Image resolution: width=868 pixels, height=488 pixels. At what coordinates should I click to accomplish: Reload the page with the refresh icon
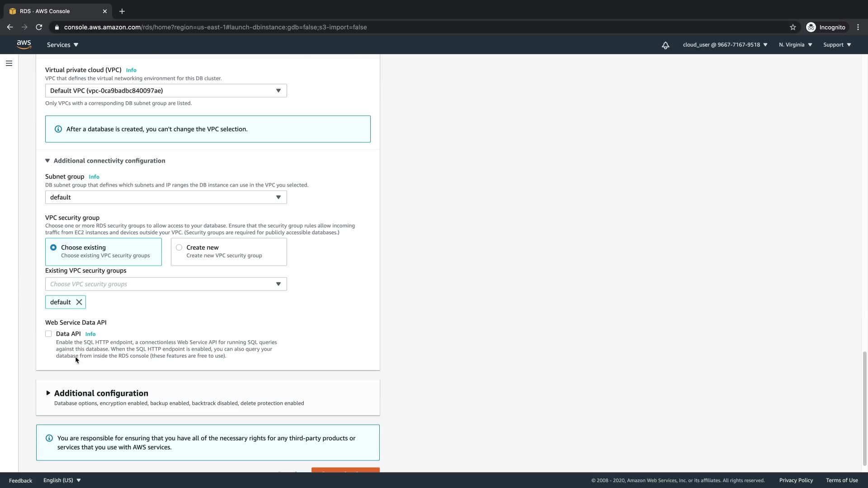(x=39, y=27)
